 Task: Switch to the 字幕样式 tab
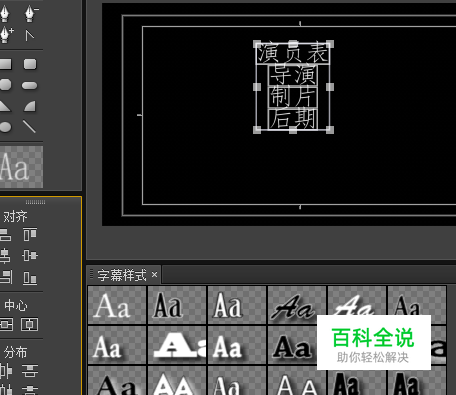tap(122, 275)
